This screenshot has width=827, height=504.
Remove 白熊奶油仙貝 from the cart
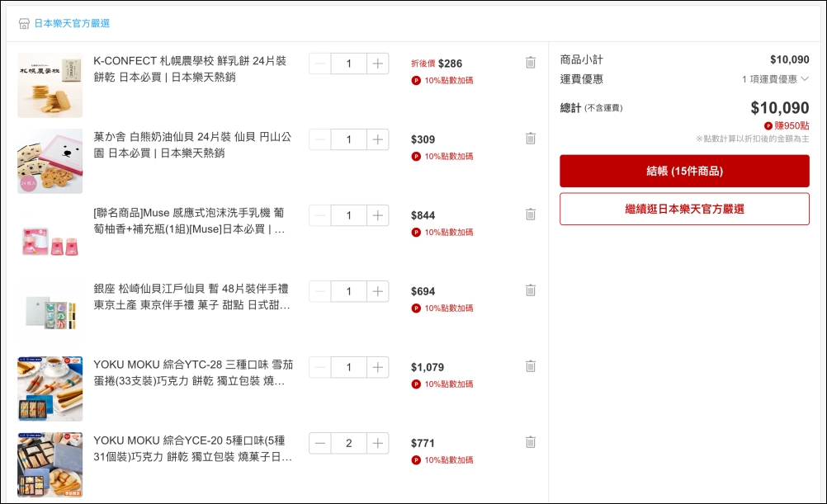531,139
